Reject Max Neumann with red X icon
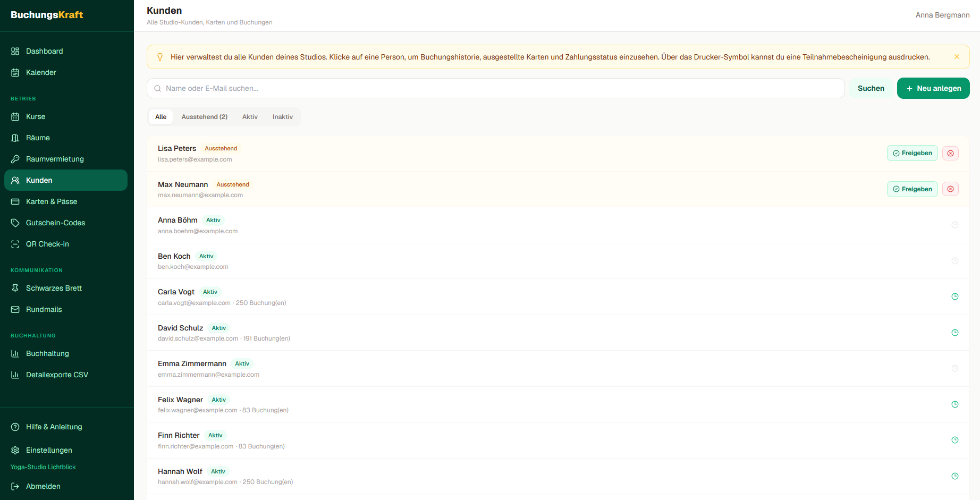The image size is (980, 500). coord(950,189)
